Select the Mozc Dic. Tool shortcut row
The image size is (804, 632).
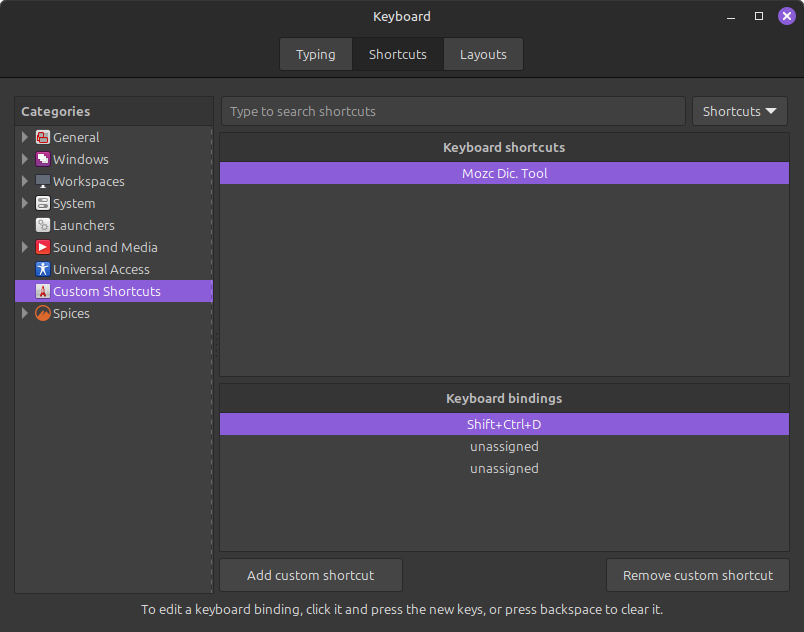click(504, 173)
